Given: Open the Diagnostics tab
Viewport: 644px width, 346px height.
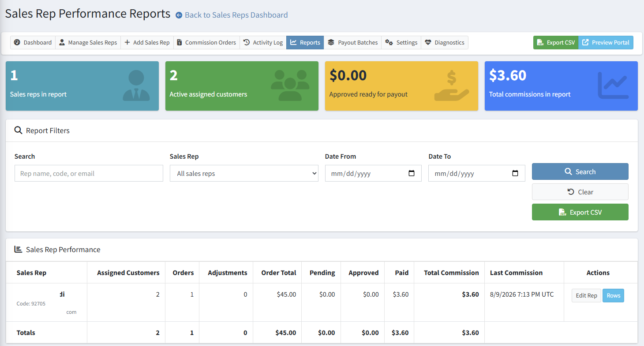Looking at the screenshot, I should [x=445, y=42].
